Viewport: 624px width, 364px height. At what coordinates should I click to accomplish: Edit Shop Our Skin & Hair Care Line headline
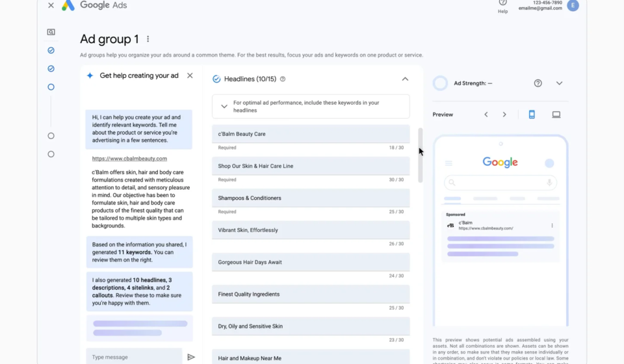311,166
